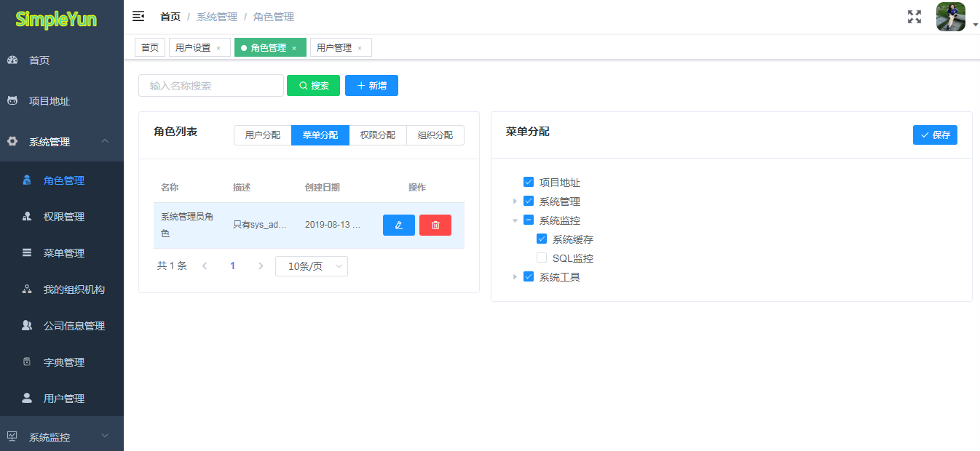Collapse the 系统监控 tree node
This screenshot has height=451, width=980.
(516, 220)
